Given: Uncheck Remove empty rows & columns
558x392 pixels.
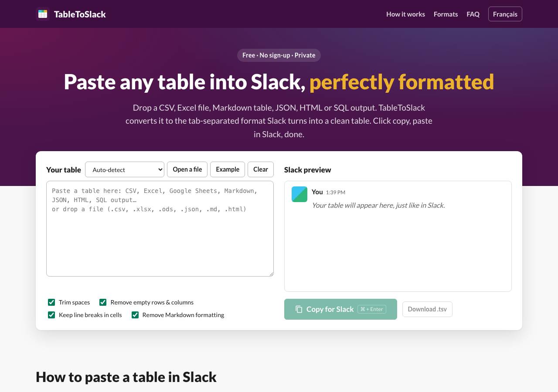Looking at the screenshot, I should (103, 302).
